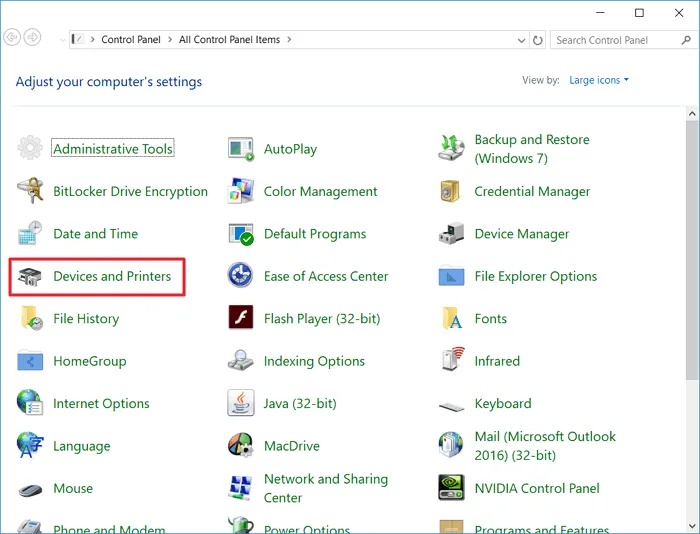Open the File History icon

pyautogui.click(x=31, y=318)
